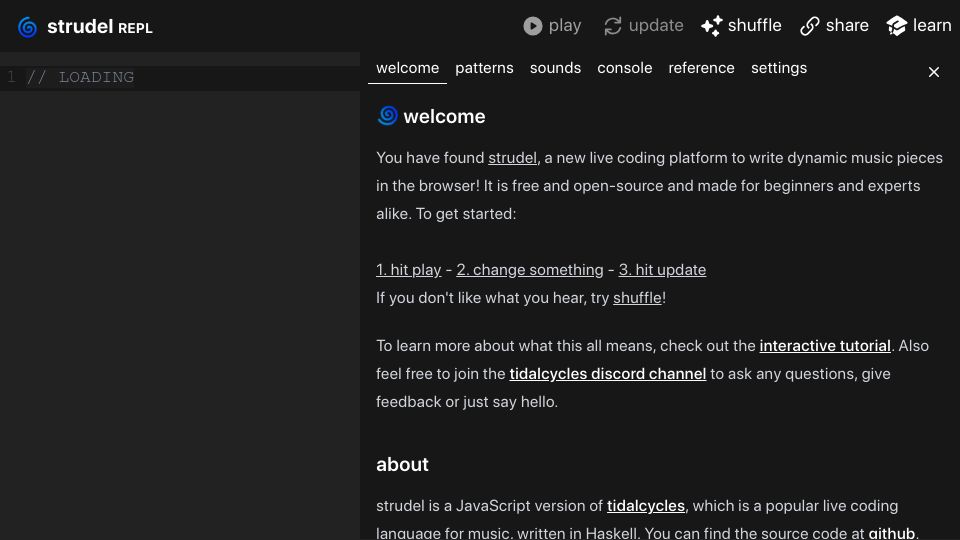The width and height of the screenshot is (960, 540).
Task: Click the '// LOADING' code line in editor
Action: pyautogui.click(x=80, y=78)
